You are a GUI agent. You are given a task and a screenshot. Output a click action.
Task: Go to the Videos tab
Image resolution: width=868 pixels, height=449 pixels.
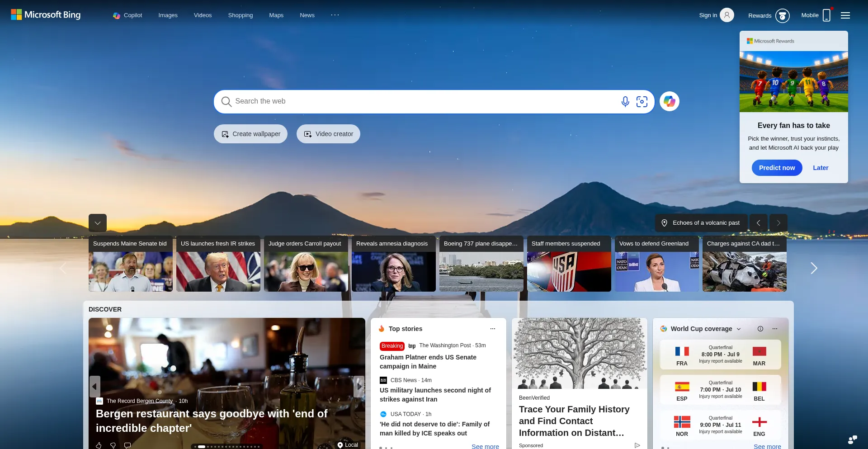[203, 15]
